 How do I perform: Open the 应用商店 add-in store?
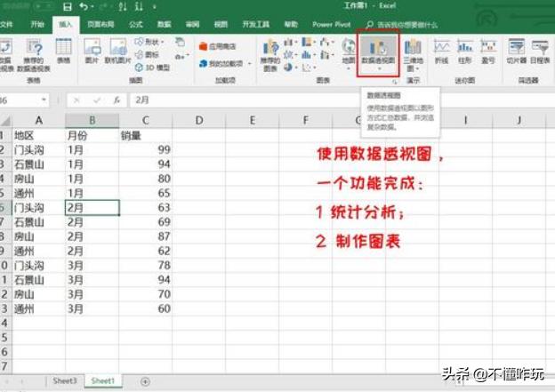pyautogui.click(x=218, y=46)
